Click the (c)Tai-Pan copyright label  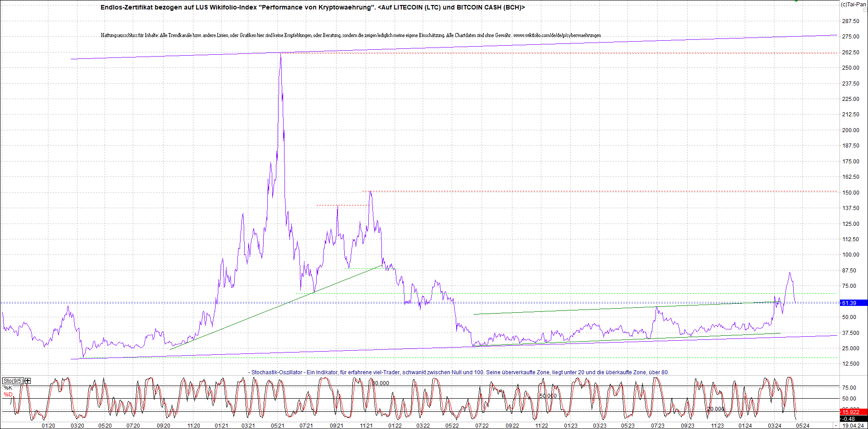tap(854, 4)
